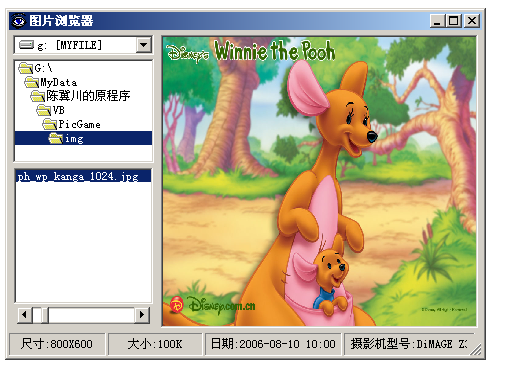Click the file list left scroll arrow
Image resolution: width=507 pixels, height=375 pixels.
coord(25,315)
